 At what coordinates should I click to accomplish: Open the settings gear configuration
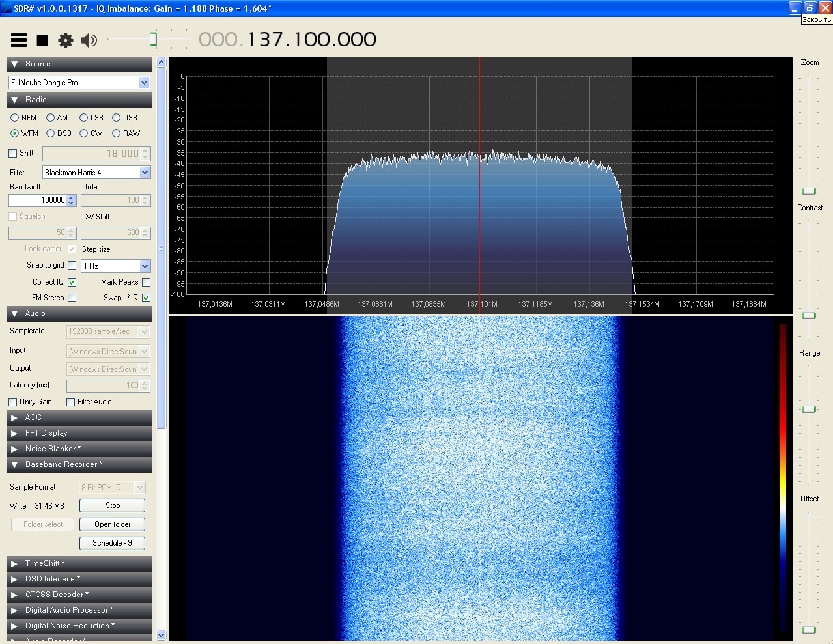[x=65, y=40]
